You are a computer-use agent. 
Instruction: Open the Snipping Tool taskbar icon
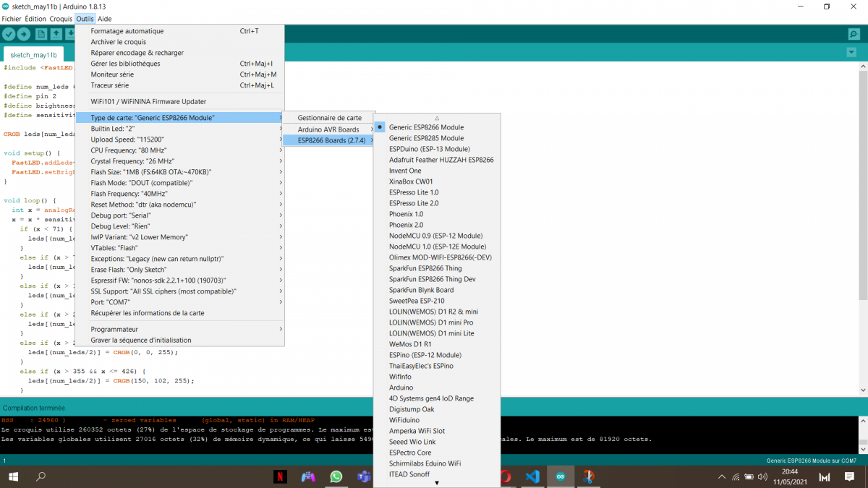click(x=589, y=476)
